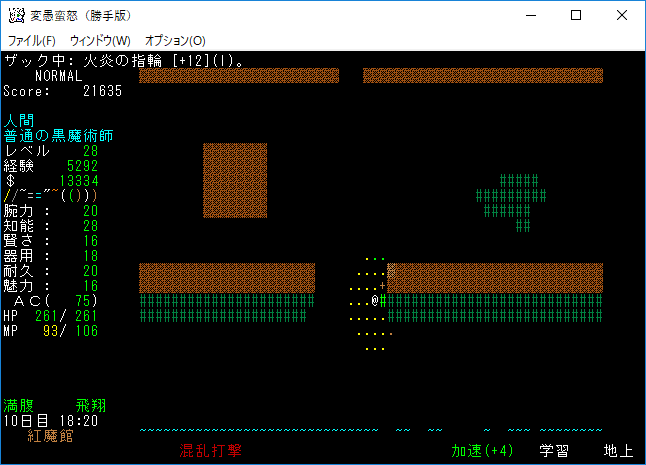This screenshot has width=646, height=465.
Task: Click the red 混乱打撃 status text
Action: tap(211, 451)
